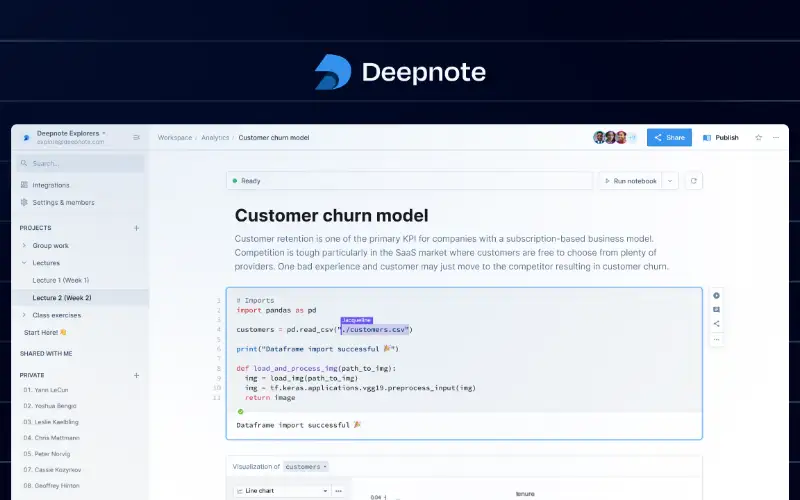Click the Jacqueline cursor label in code
Screen dimensions: 800x500
[x=357, y=320]
